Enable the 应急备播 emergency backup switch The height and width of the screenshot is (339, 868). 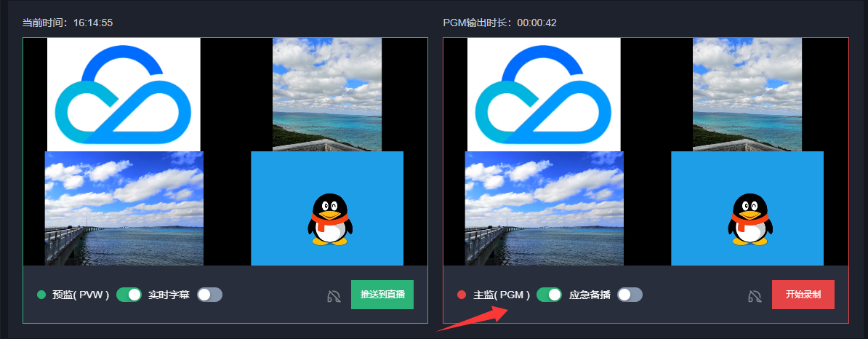pos(630,295)
